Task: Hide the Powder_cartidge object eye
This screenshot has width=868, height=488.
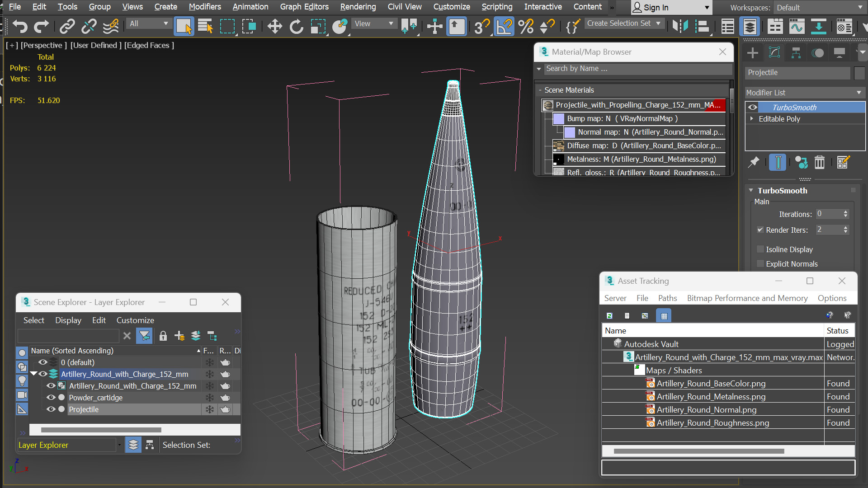Action: click(x=51, y=398)
